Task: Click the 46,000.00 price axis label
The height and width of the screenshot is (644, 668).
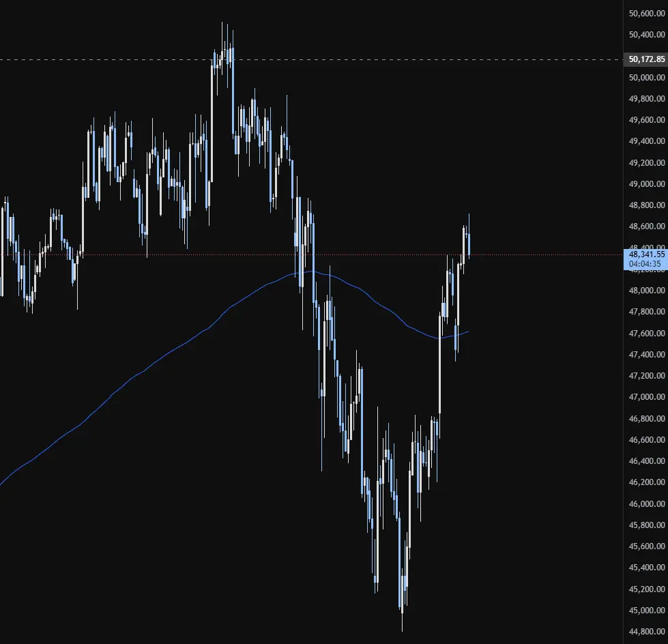Action: 646,504
